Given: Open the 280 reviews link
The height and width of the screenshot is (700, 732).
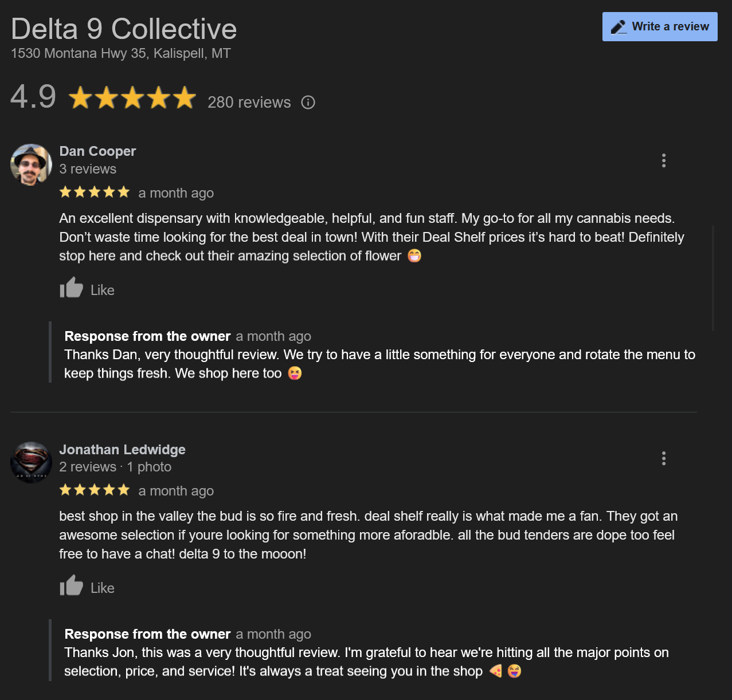Looking at the screenshot, I should 249,103.
